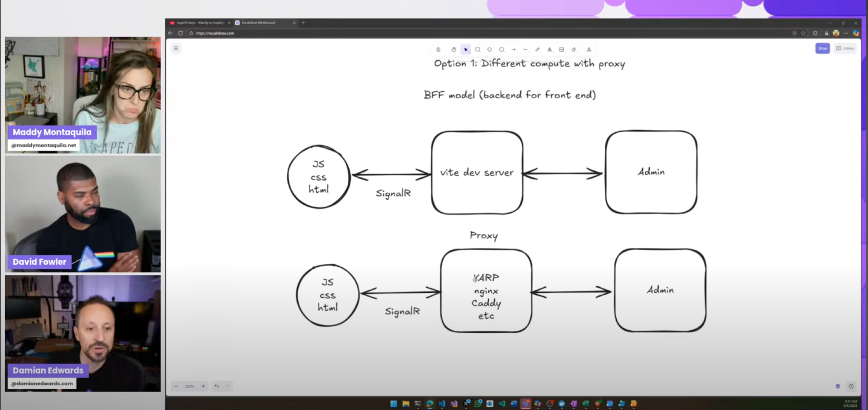Open the more shapes tools menu
Viewport: 868px width, 410px height.
(x=589, y=49)
